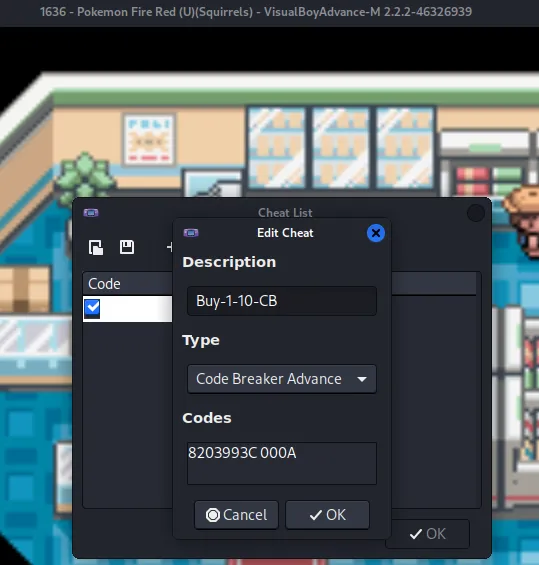Image resolution: width=539 pixels, height=565 pixels.
Task: Click the VisualBoyAdvance-M window title text
Action: point(256,12)
